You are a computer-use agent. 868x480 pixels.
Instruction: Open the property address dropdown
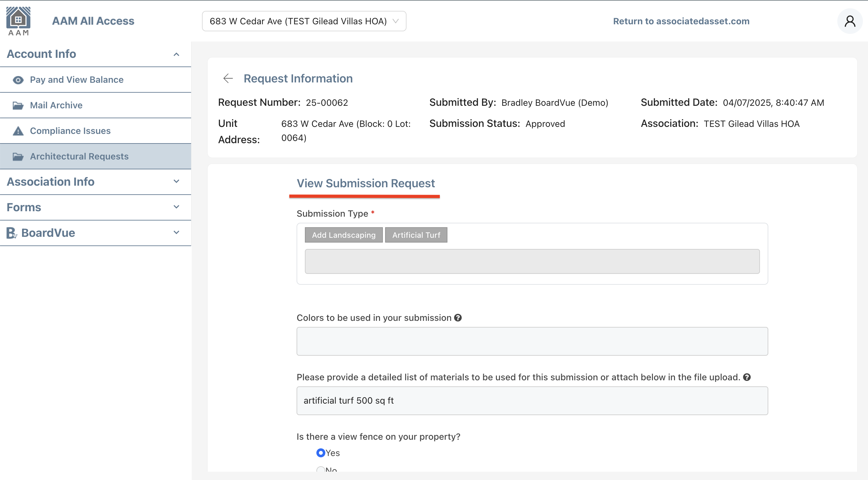click(x=304, y=21)
